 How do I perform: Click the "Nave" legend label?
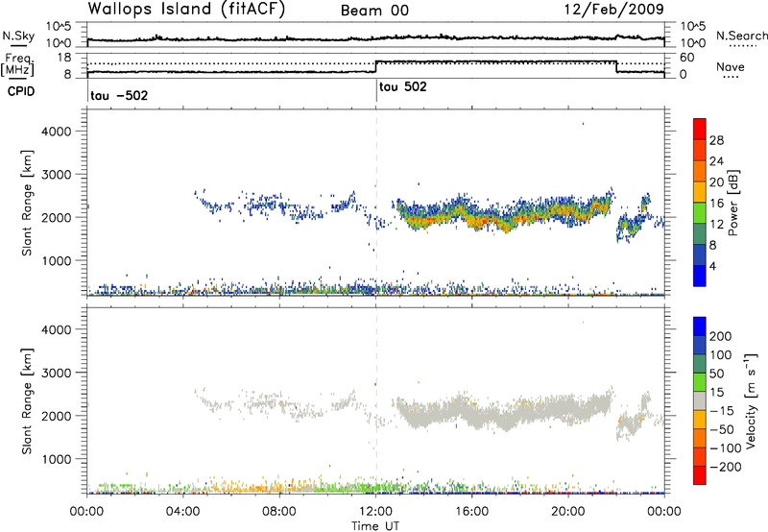[x=731, y=66]
